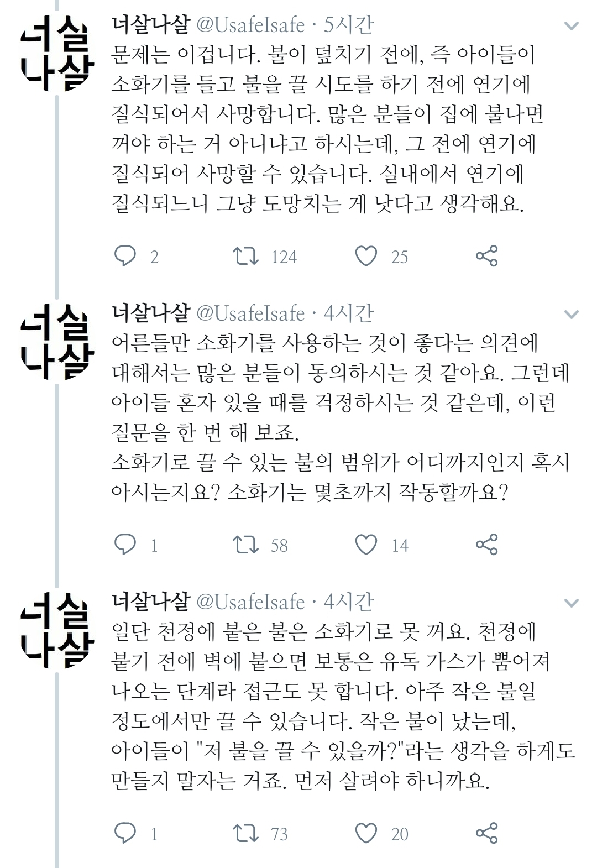Reply to the 5시간 tweet

125,256
